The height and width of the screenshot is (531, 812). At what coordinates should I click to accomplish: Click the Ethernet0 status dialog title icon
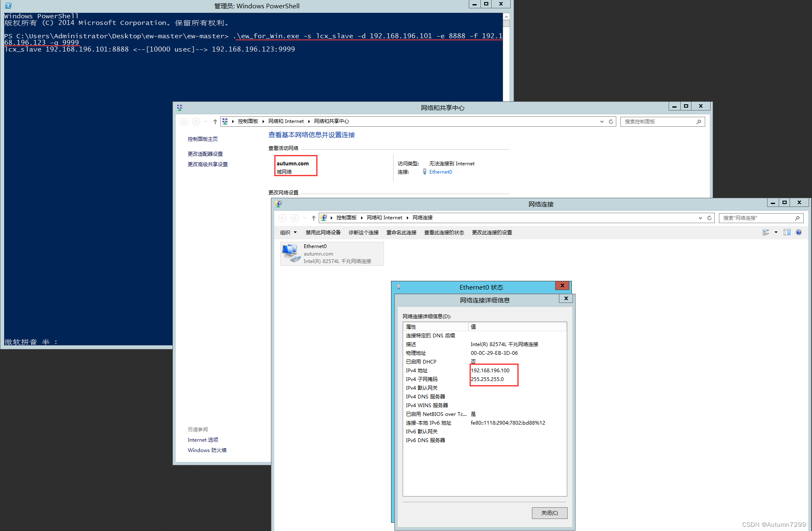399,287
